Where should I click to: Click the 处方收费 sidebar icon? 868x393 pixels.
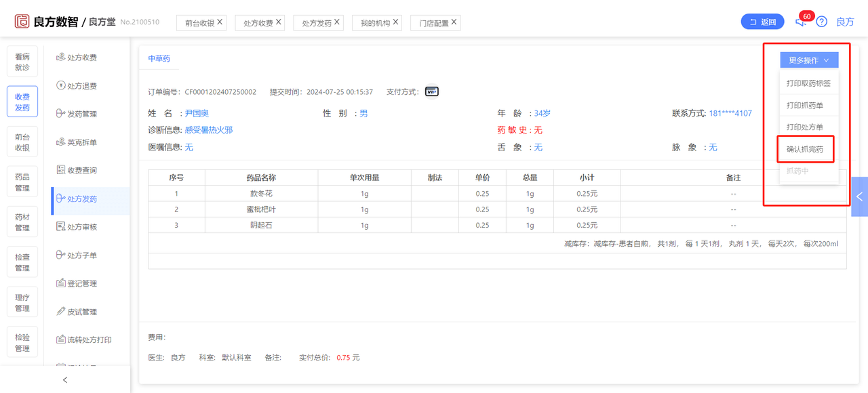click(61, 58)
